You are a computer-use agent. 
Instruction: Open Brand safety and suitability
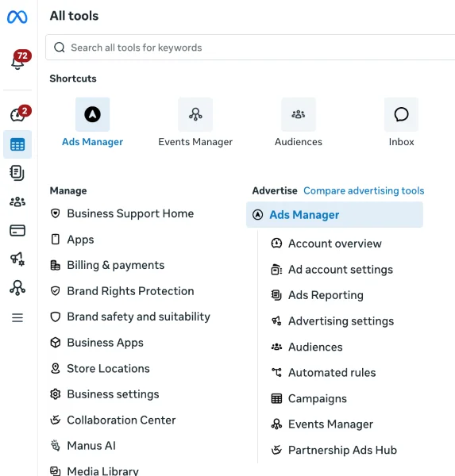(138, 317)
